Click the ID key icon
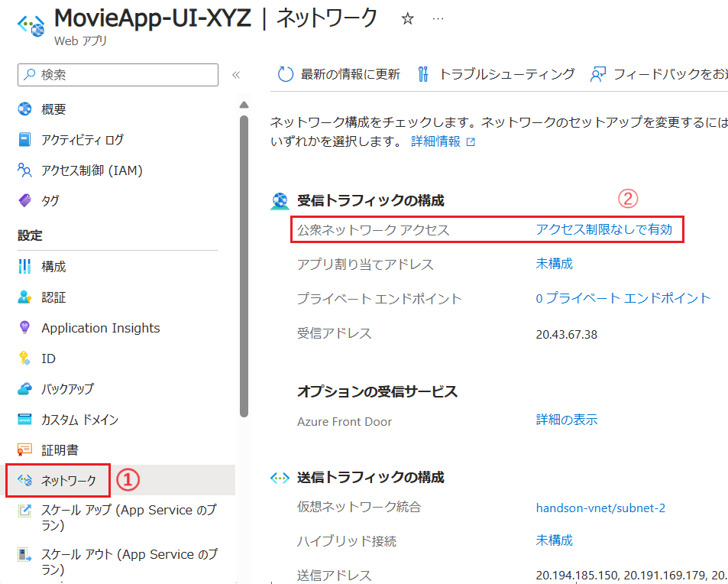Viewport: 728px width, 584px height. [x=24, y=359]
